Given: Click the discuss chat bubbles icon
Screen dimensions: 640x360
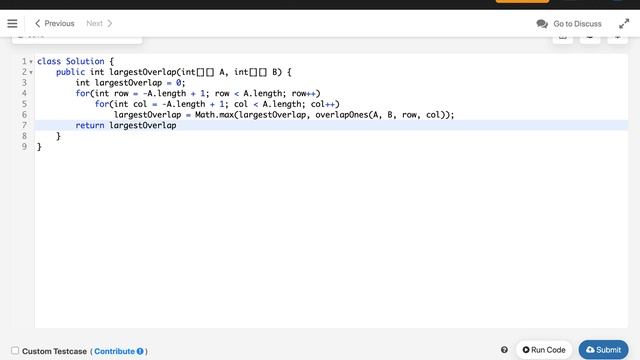Looking at the screenshot, I should point(542,24).
